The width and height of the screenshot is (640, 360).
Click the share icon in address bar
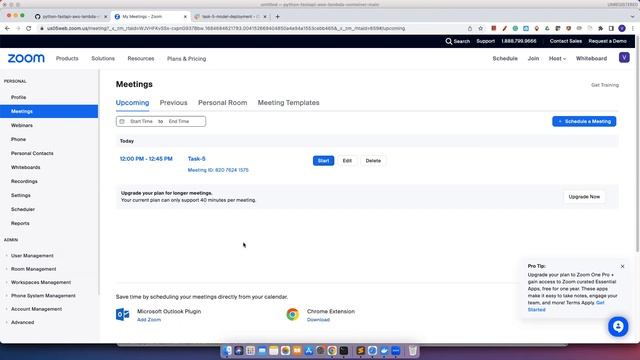[470, 28]
